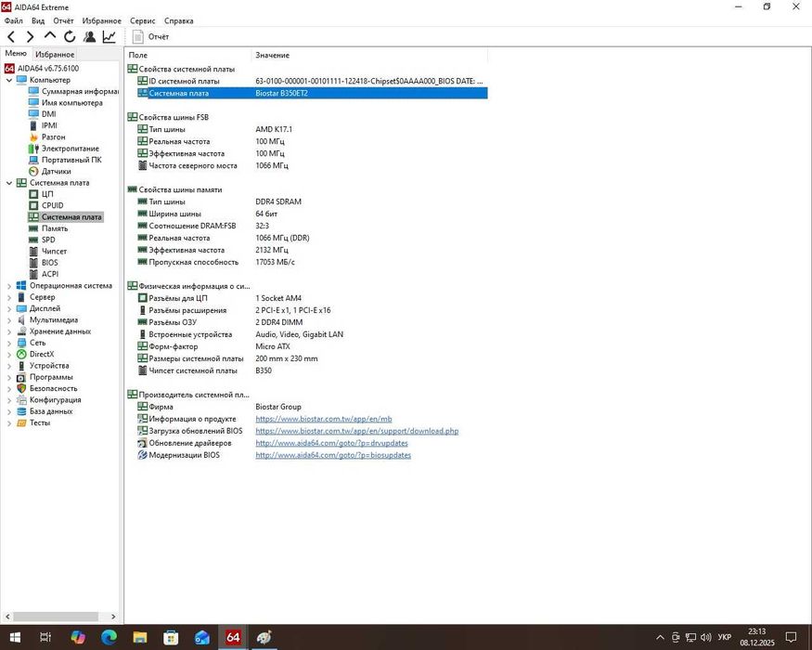Click the sidebar horizontal scrollbar right arrow
Viewport: 812px width, 650px height.
click(x=113, y=617)
